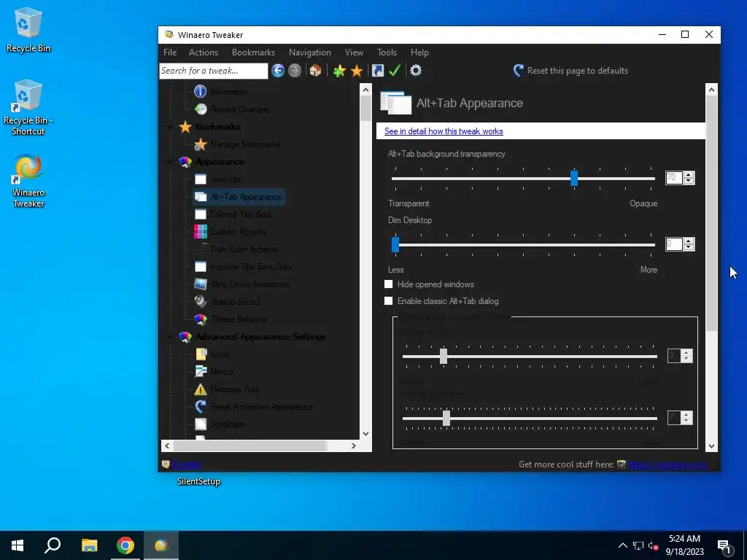This screenshot has height=560, width=747.
Task: Collapse the Appearance tree node
Action: (x=169, y=161)
